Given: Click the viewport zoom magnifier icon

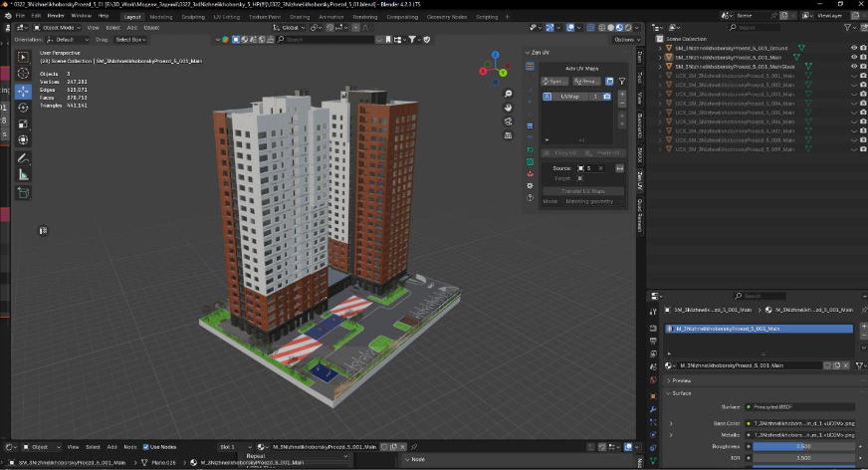Looking at the screenshot, I should pyautogui.click(x=508, y=94).
